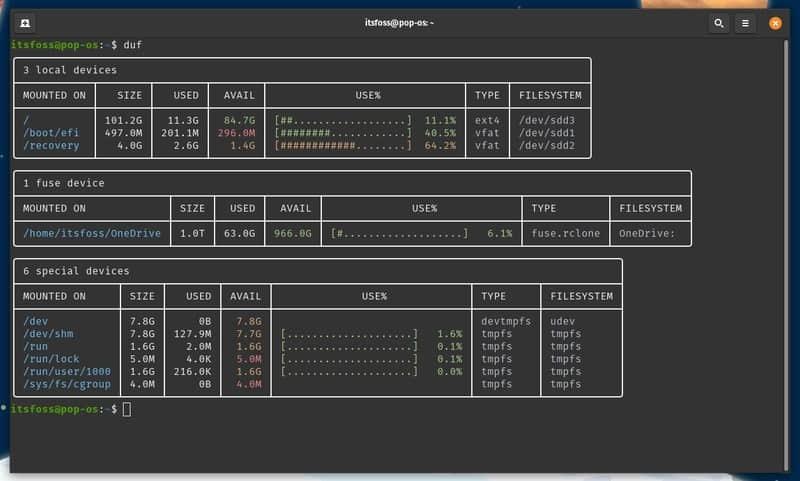Click the 966.0G available value
This screenshot has width=800, height=481.
(293, 234)
